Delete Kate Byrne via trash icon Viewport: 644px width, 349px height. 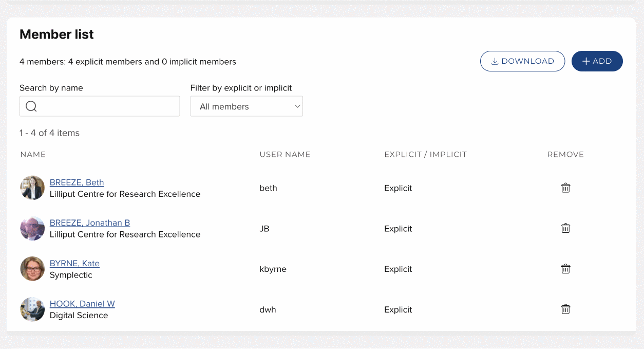click(565, 269)
